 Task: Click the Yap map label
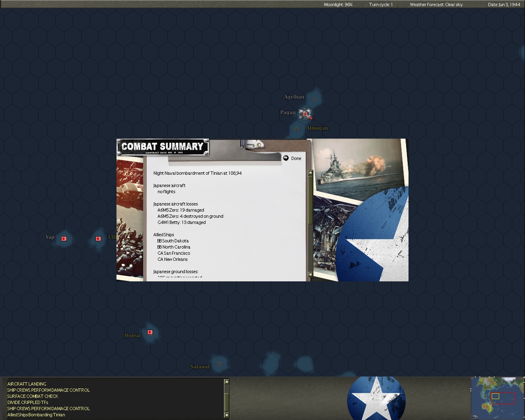(x=50, y=237)
